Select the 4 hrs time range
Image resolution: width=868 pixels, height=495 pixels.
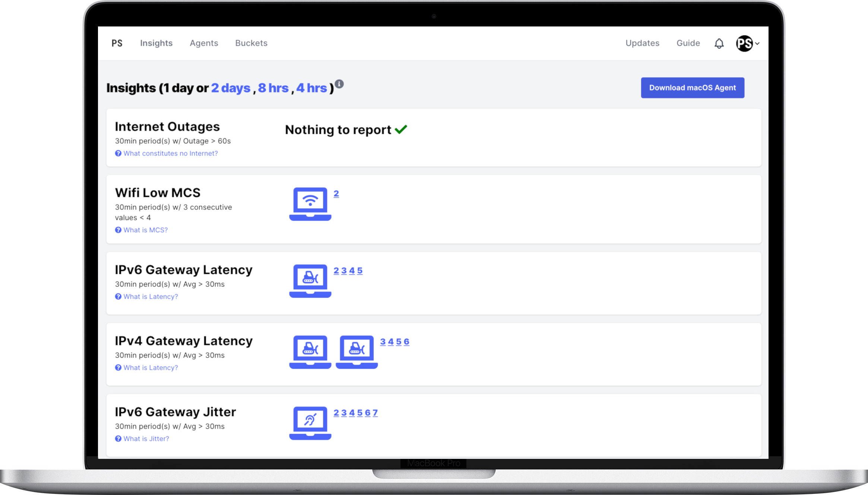click(311, 88)
